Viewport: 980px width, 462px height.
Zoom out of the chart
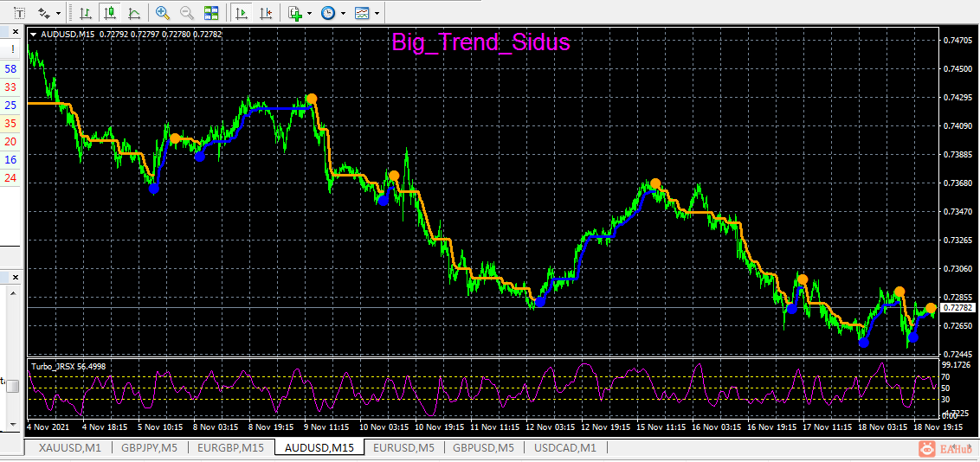186,13
